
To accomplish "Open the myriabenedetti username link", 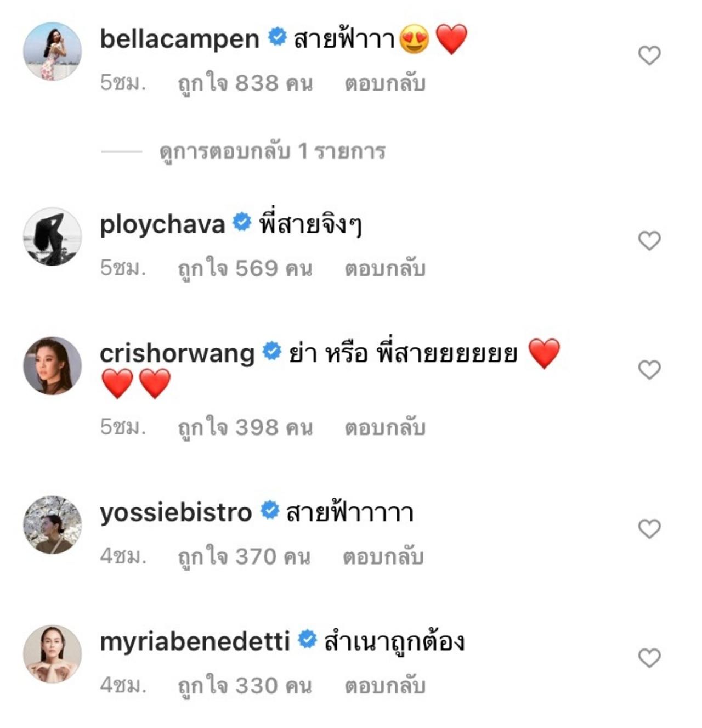I will pos(195,641).
